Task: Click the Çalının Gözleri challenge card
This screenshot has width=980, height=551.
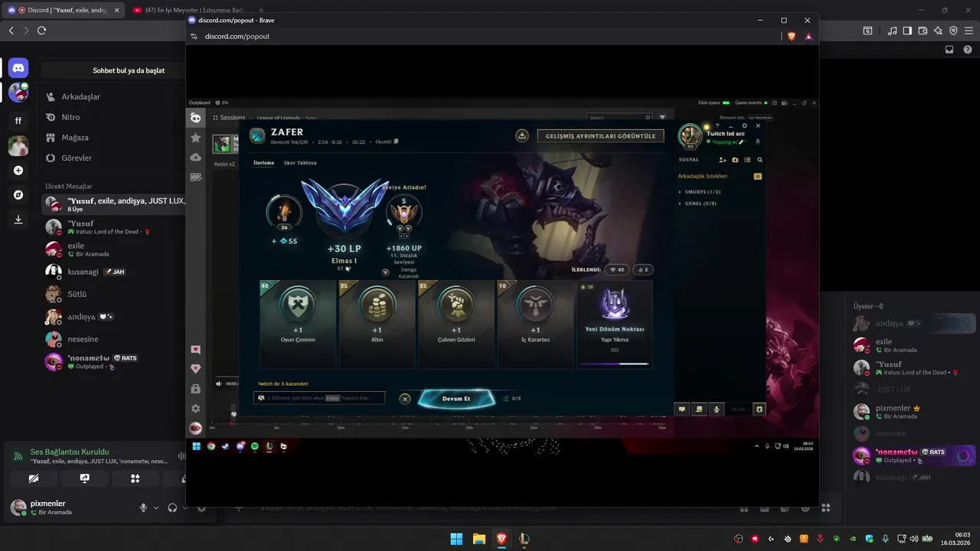Action: tap(456, 324)
